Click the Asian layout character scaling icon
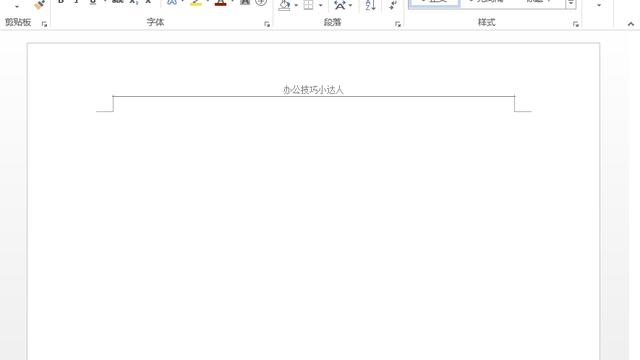640x360 pixels. click(340, 4)
